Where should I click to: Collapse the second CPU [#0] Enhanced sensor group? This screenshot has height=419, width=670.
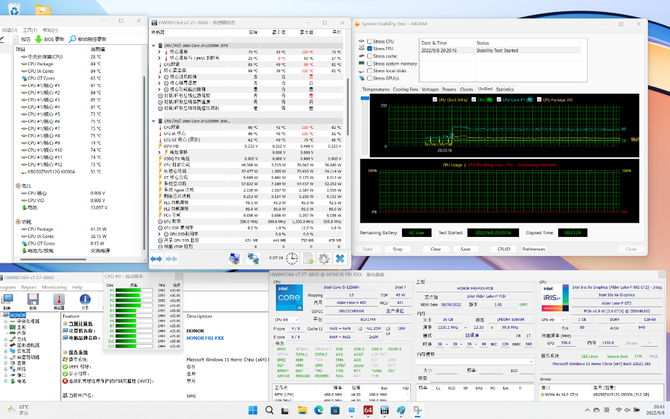154,121
